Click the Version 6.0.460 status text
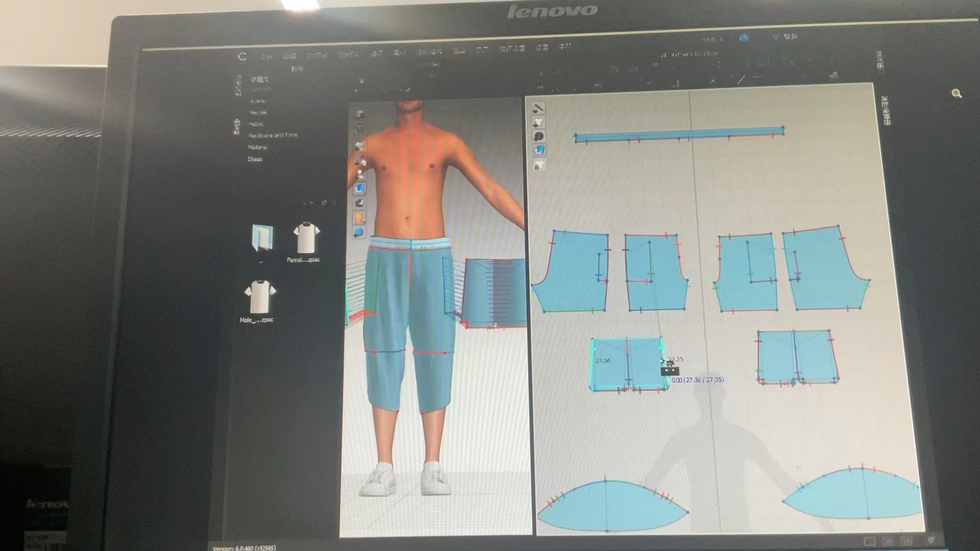The image size is (980, 551). (x=244, y=548)
